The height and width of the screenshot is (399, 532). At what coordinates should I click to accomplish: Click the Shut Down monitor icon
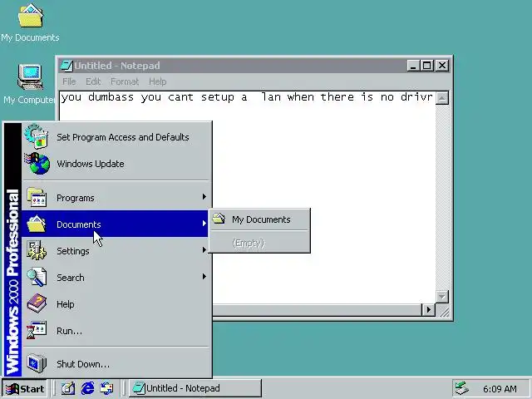pyautogui.click(x=37, y=363)
